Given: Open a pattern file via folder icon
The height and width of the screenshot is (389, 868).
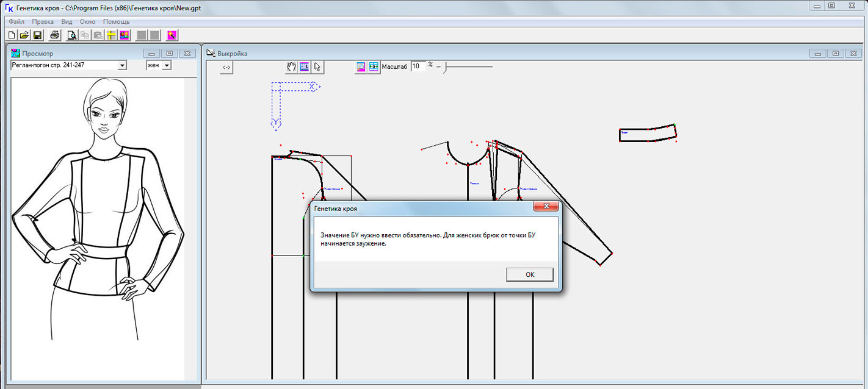Looking at the screenshot, I should click(24, 35).
